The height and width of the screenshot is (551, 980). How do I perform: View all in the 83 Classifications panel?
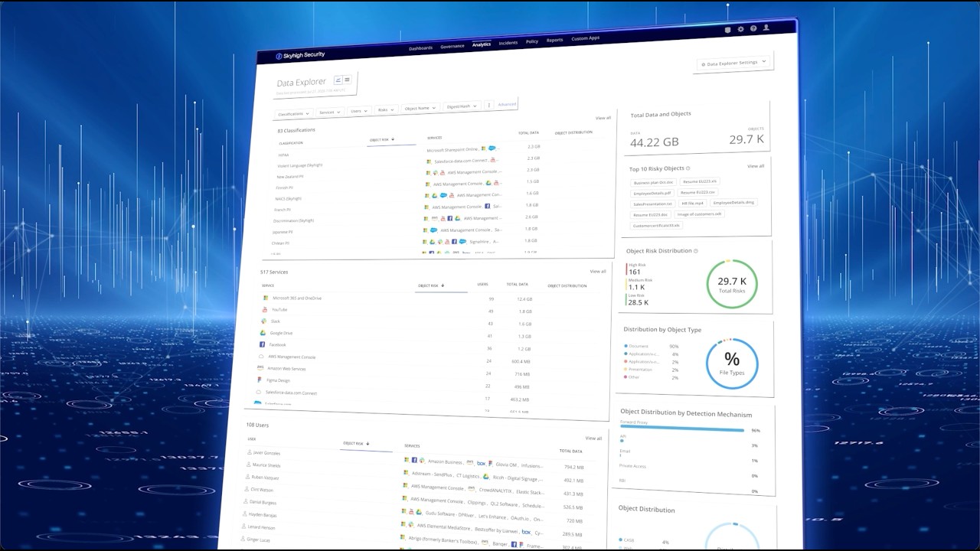pyautogui.click(x=603, y=118)
